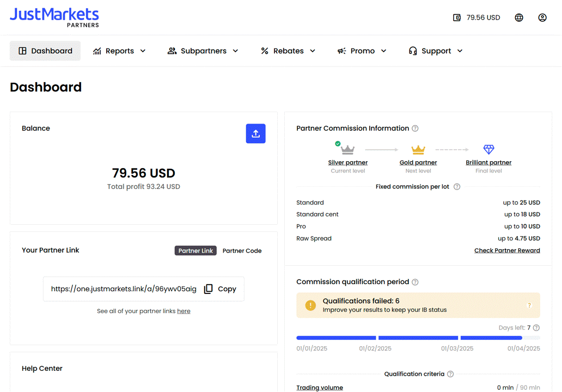Open the Silver partner link
The image size is (562, 392).
click(x=347, y=163)
